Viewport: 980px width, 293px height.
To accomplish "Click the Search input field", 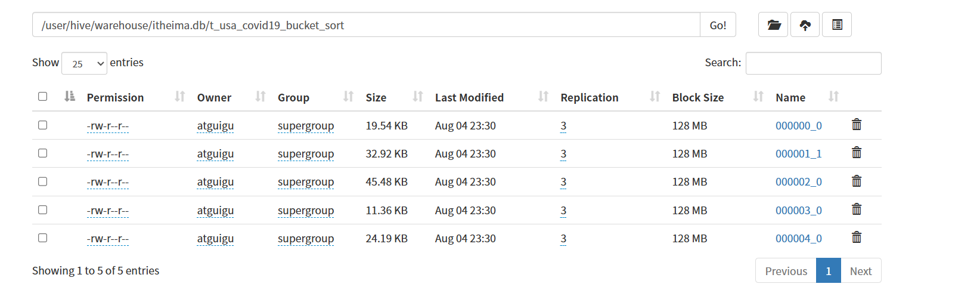I will coord(813,63).
